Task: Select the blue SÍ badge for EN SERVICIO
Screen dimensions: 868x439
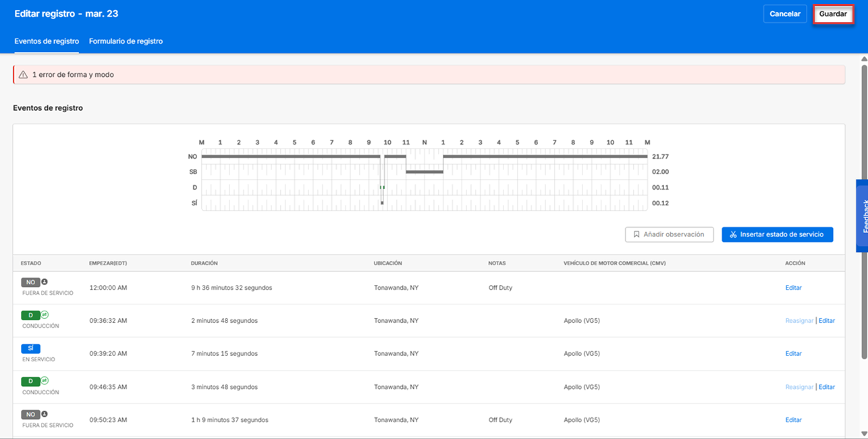Action: [30, 347]
